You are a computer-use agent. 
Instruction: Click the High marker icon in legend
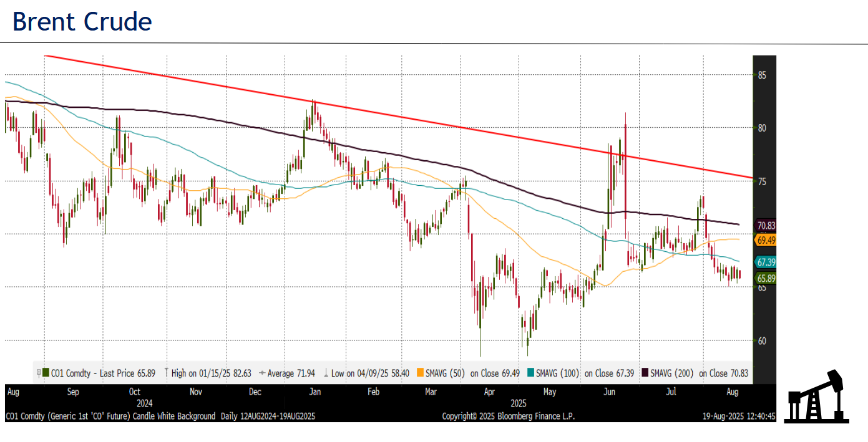tap(165, 373)
